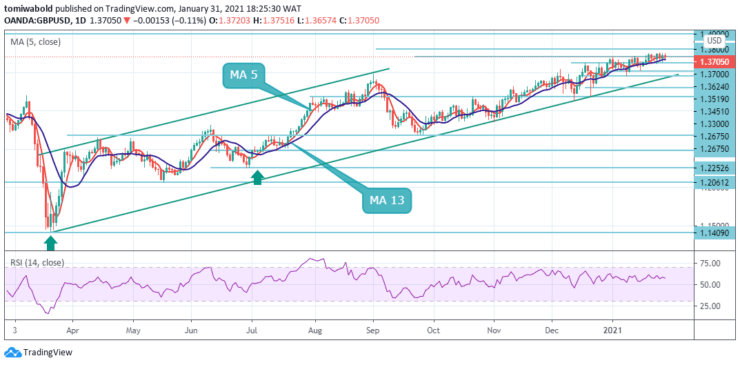This screenshot has height=365, width=740.
Task: Select the green up-arrow marker below March low
Action: [51, 242]
